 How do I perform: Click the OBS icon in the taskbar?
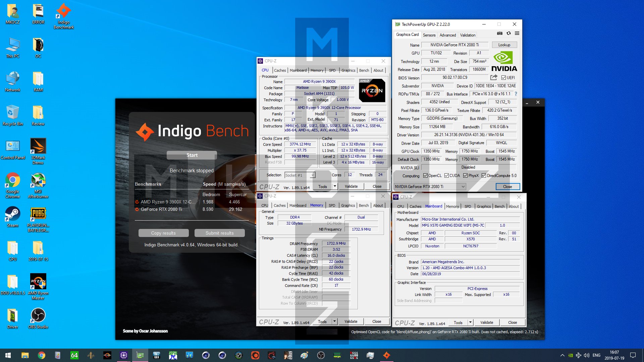(321, 355)
